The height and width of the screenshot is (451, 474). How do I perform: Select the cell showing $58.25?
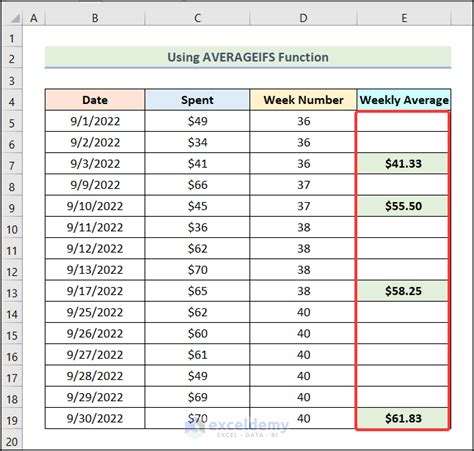coord(403,291)
